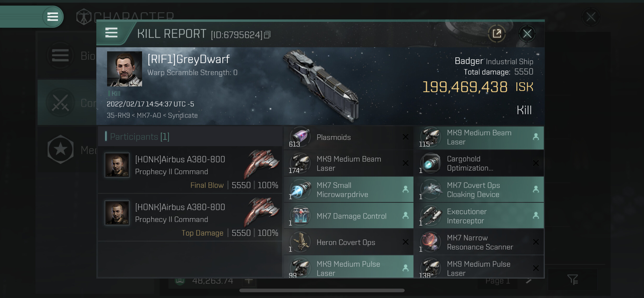Open the kill report hamburger menu
Viewport: 644px width, 298px height.
(x=111, y=33)
